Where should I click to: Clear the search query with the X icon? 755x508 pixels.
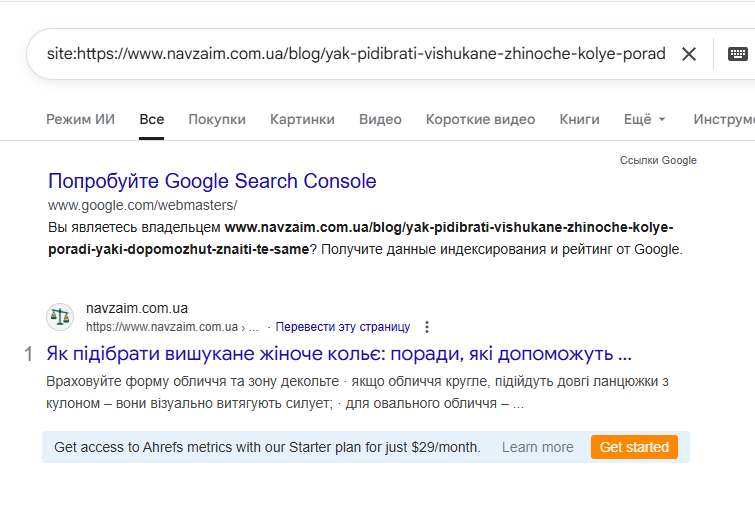[689, 54]
